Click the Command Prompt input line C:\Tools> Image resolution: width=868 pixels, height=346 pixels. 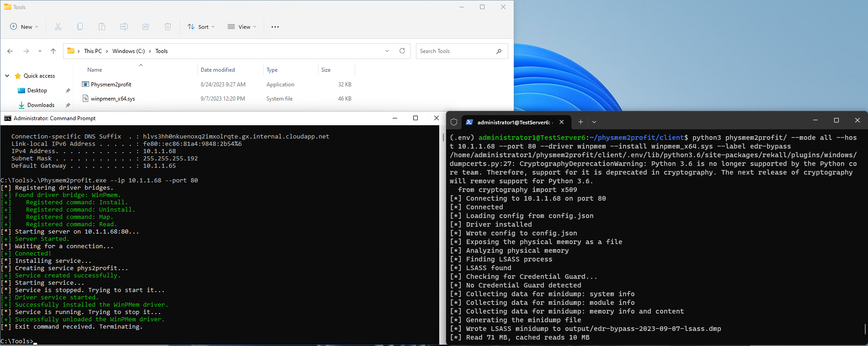18,341
